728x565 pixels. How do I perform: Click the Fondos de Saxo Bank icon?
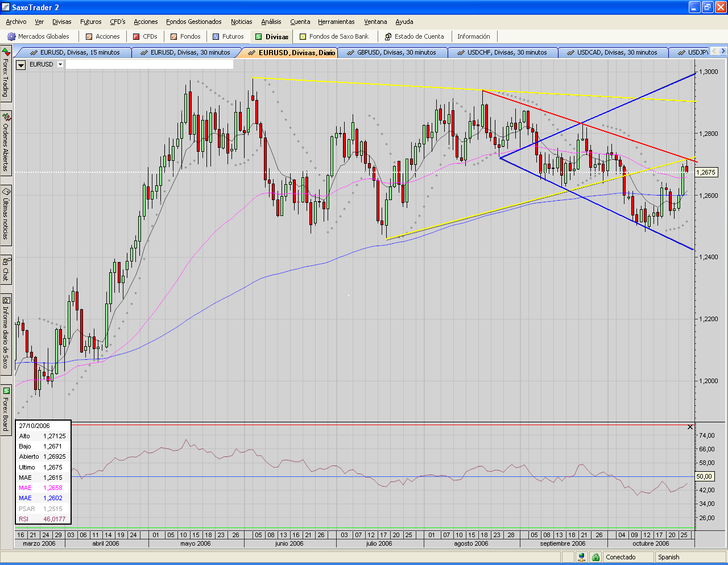(x=303, y=36)
